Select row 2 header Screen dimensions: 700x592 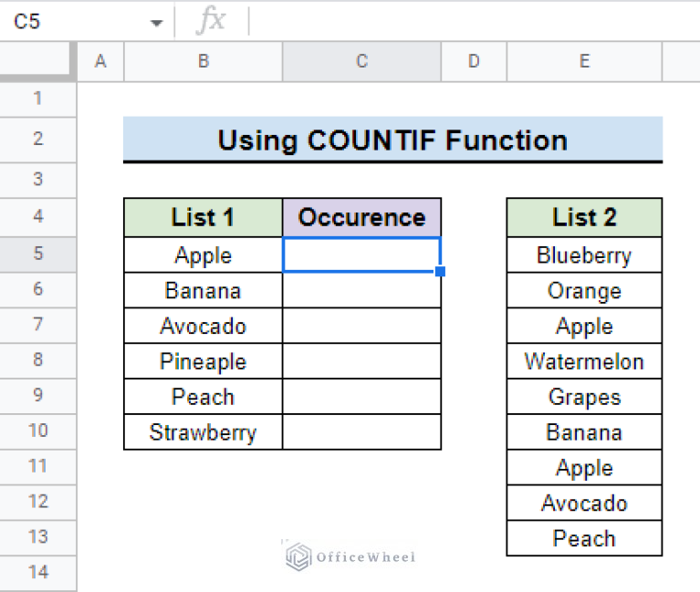[x=38, y=140]
